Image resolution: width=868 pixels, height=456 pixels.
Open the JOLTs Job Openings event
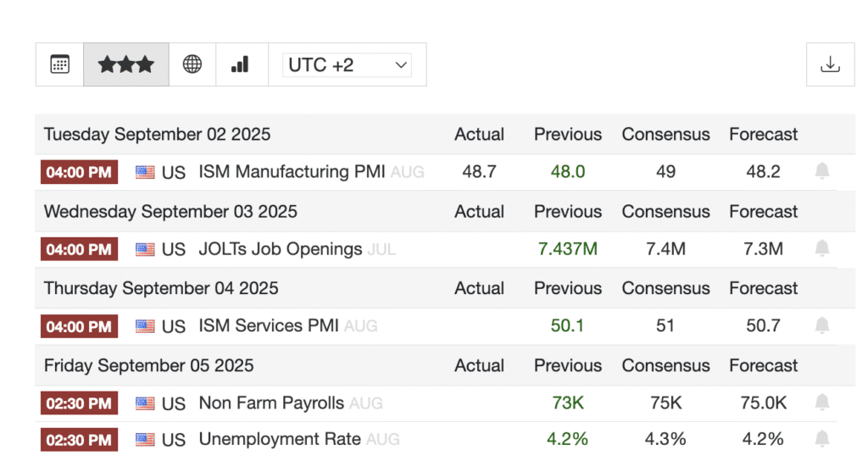click(x=280, y=249)
